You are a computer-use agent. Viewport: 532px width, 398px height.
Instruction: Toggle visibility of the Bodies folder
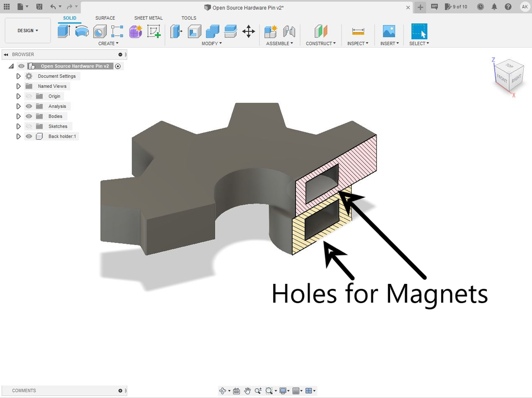click(29, 116)
